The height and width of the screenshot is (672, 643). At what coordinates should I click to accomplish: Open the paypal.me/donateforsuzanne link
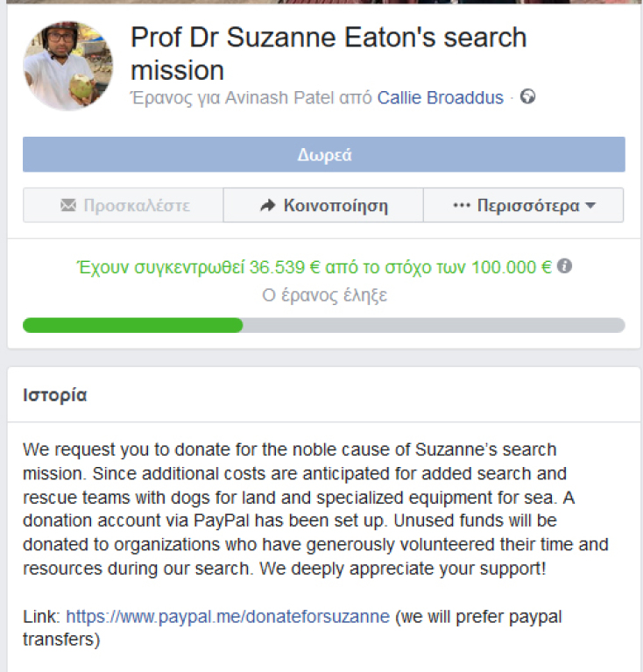pyautogui.click(x=228, y=616)
